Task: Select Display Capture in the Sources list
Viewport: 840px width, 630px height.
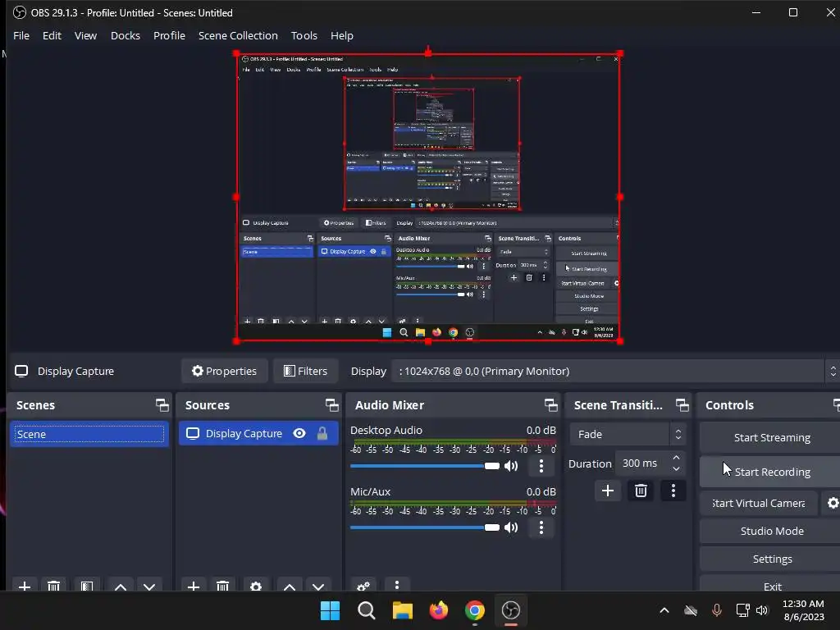Action: [258, 433]
